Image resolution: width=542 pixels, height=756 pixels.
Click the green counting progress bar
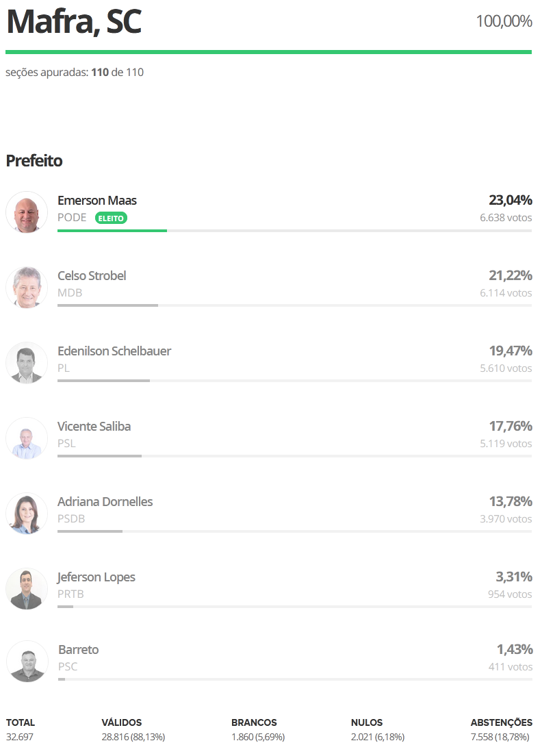click(268, 51)
